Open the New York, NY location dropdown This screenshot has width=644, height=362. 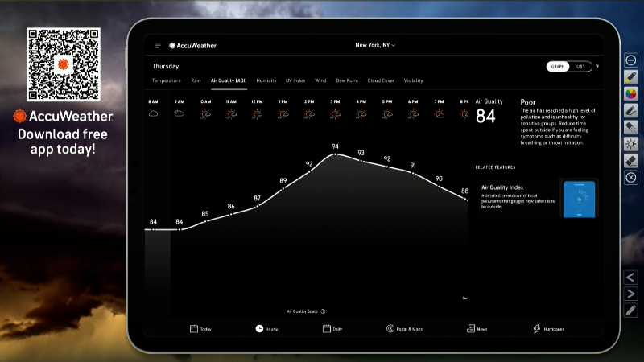click(x=375, y=45)
